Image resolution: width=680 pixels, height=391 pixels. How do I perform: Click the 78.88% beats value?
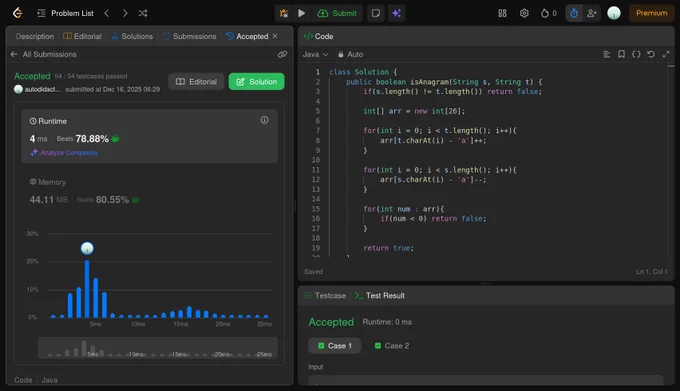[x=92, y=139]
